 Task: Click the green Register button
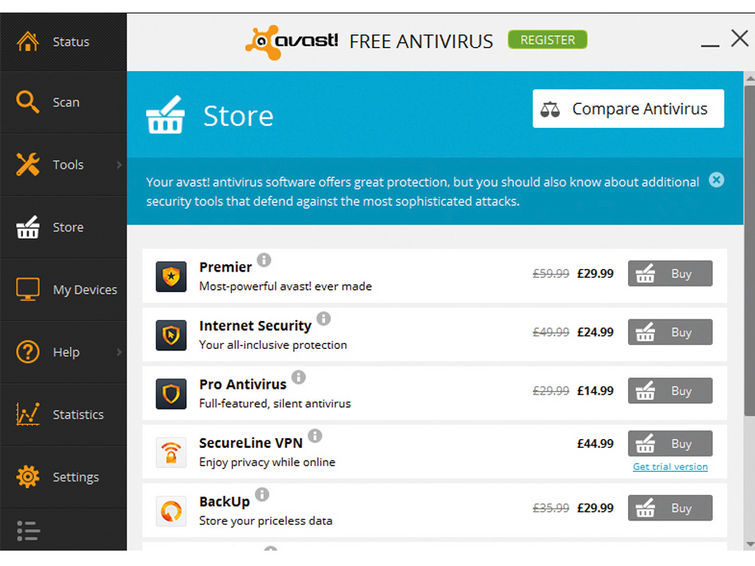pyautogui.click(x=547, y=40)
